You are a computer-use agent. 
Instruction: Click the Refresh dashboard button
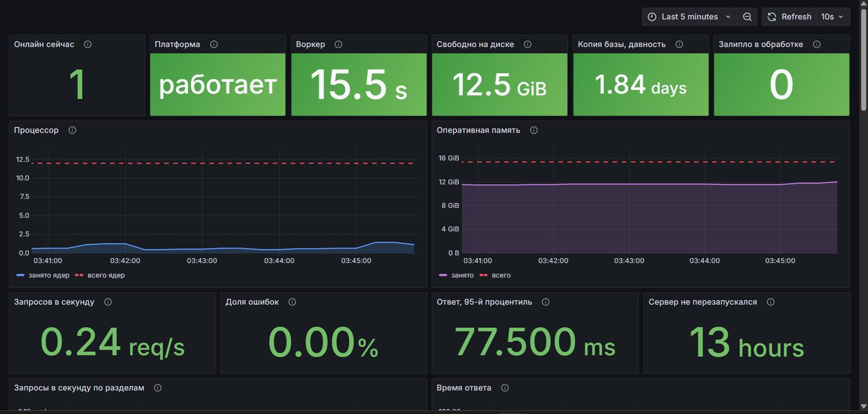pyautogui.click(x=789, y=17)
